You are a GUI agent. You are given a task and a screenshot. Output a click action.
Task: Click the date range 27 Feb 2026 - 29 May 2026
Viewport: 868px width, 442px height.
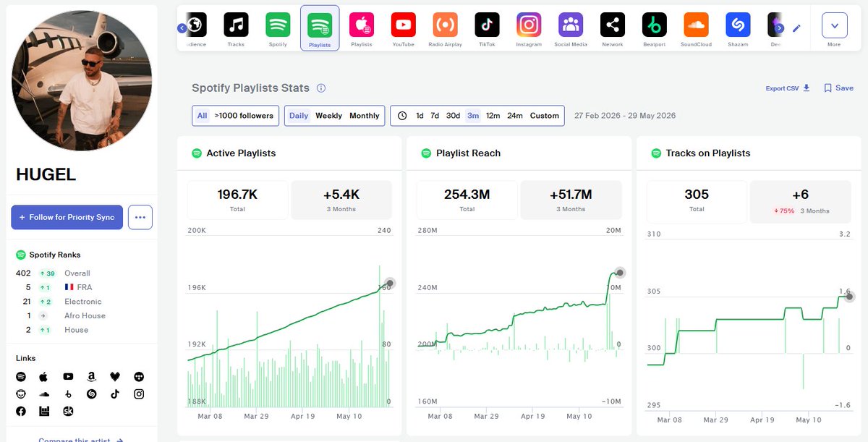[x=625, y=116]
